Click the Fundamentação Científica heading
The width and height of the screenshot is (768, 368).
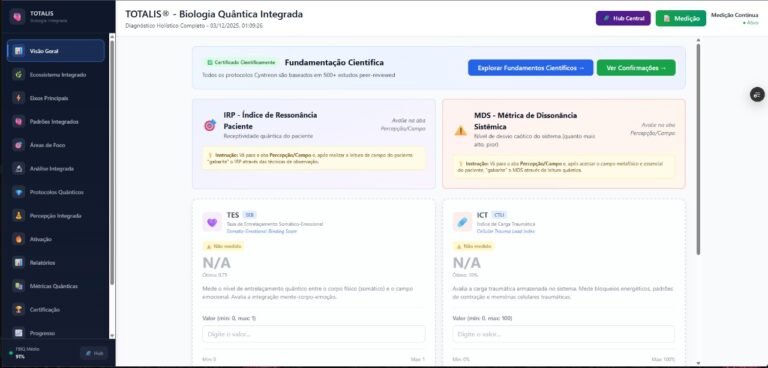click(x=334, y=63)
